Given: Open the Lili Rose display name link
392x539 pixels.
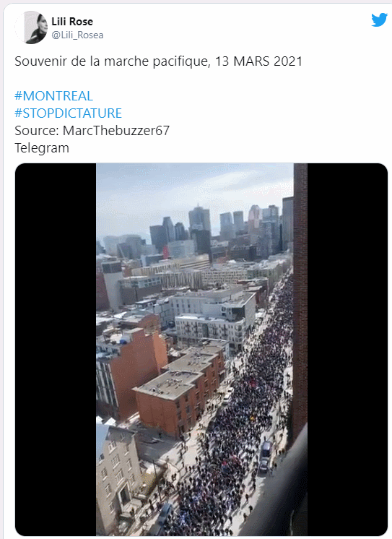Looking at the screenshot, I should [72, 22].
